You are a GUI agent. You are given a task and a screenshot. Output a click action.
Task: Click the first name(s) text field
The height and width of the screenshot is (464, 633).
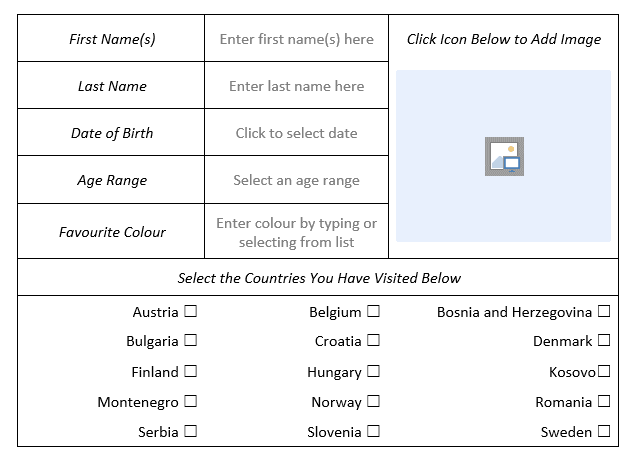[296, 39]
